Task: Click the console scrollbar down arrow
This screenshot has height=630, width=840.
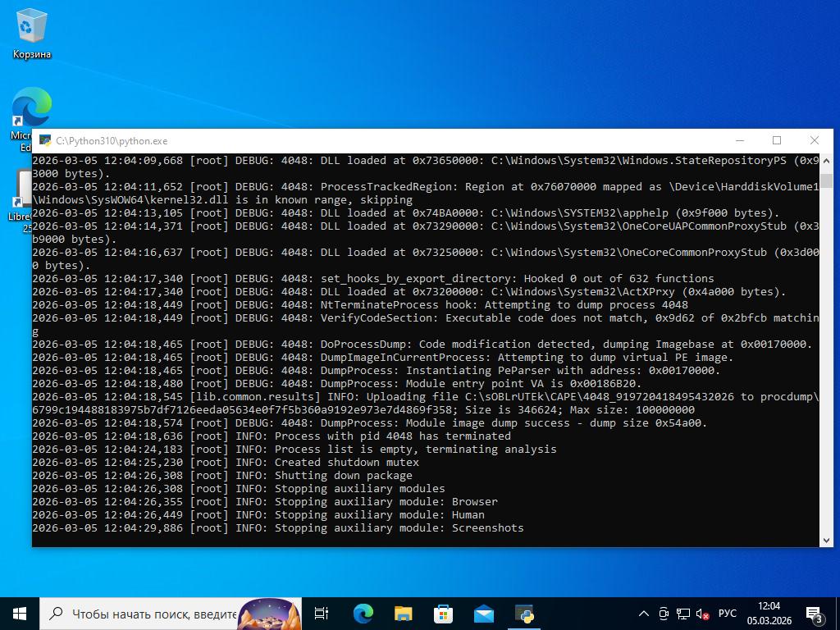Action: point(826,540)
